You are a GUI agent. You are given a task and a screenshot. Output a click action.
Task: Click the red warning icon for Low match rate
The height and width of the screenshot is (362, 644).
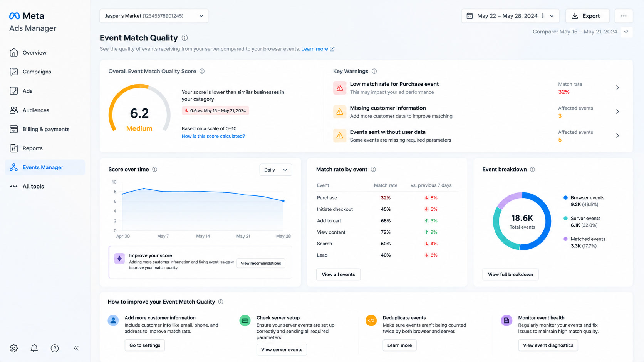pos(340,88)
